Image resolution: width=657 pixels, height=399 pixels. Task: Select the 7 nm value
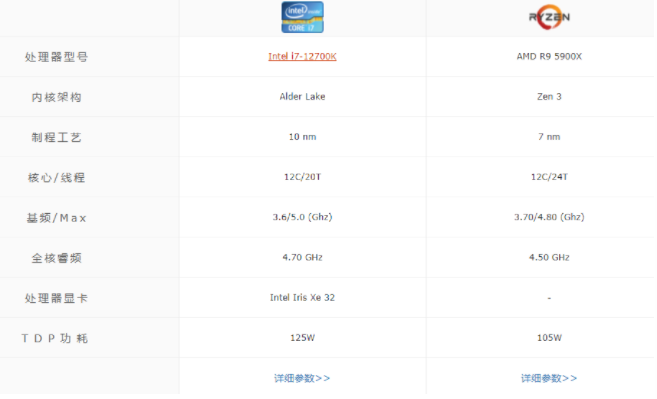(x=549, y=137)
